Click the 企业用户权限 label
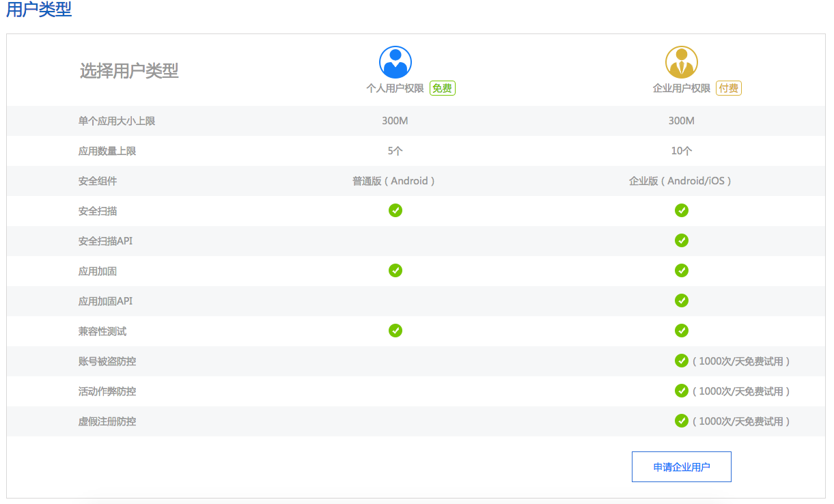 pyautogui.click(x=681, y=88)
